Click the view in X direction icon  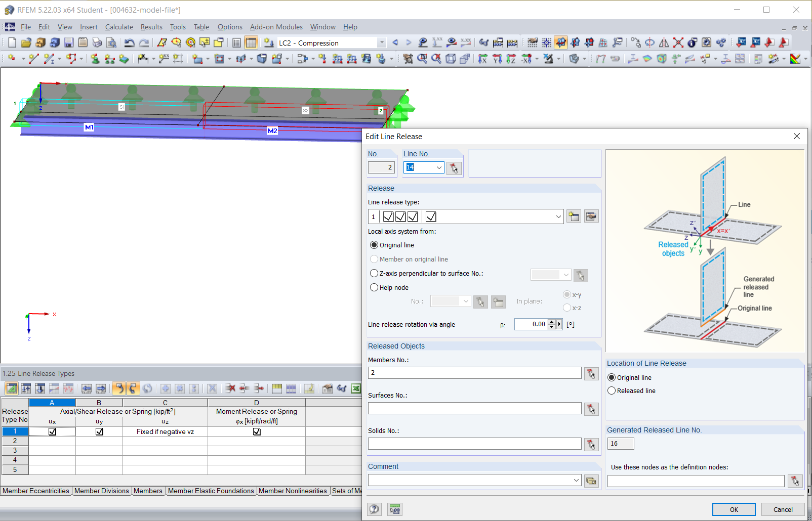pyautogui.click(x=483, y=59)
